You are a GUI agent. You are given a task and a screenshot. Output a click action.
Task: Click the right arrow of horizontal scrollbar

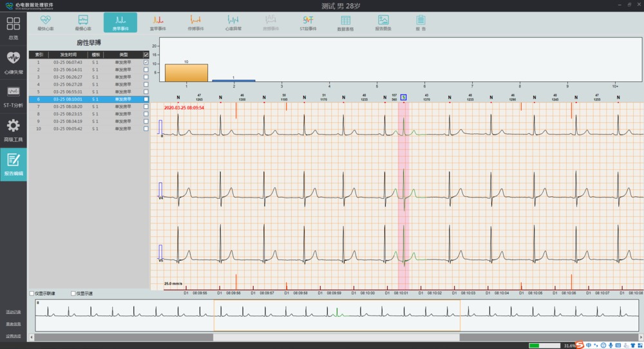(x=638, y=337)
